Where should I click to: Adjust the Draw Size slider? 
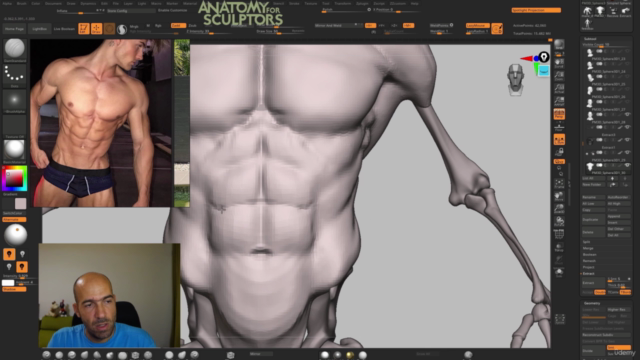point(280,31)
